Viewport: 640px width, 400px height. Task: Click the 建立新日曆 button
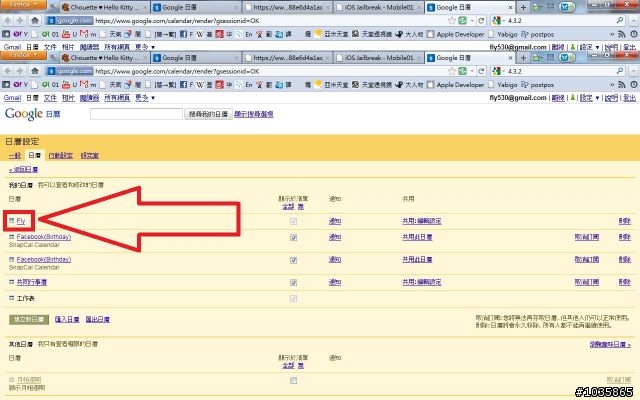tap(29, 319)
